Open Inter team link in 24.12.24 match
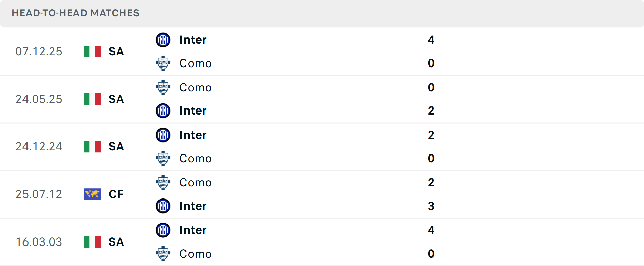 click(x=193, y=135)
